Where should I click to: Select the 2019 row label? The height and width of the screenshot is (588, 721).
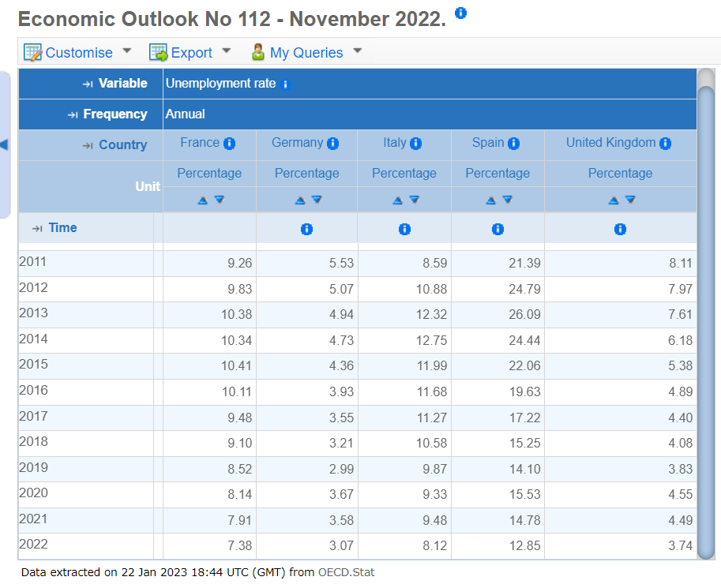pos(33,467)
